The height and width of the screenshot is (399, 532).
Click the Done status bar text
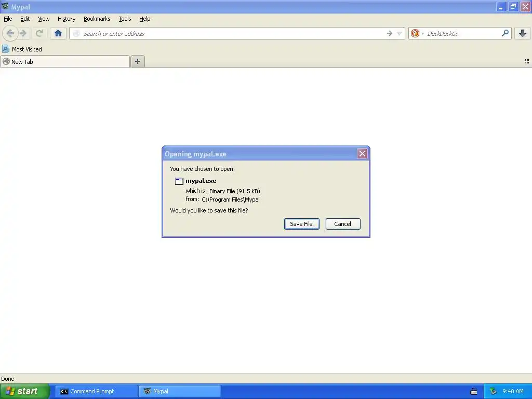pos(7,379)
